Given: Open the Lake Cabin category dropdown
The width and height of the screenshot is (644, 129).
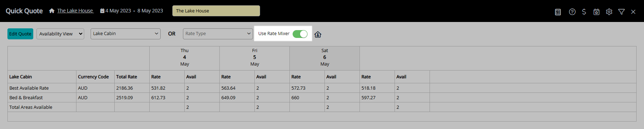Looking at the screenshot, I should [126, 34].
